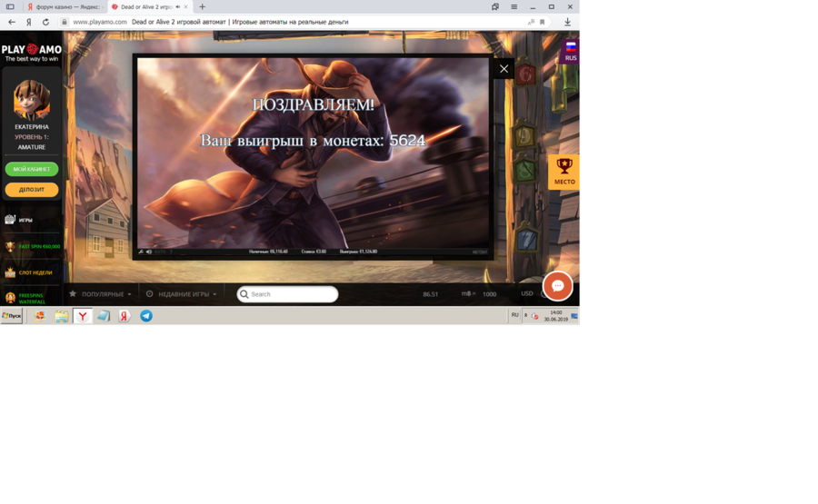The width and height of the screenshot is (818, 504).
Task: Reload the page with refresh icon
Action: click(x=45, y=22)
